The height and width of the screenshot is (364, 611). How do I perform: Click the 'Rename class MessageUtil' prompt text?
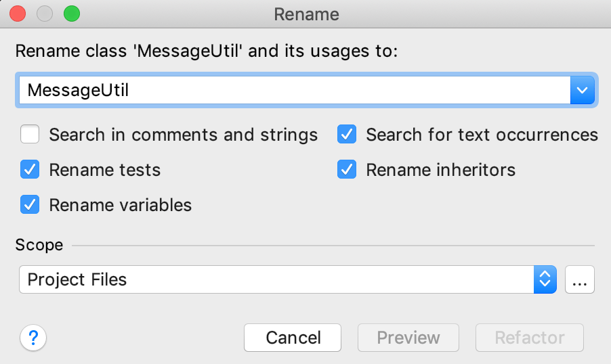[x=207, y=51]
